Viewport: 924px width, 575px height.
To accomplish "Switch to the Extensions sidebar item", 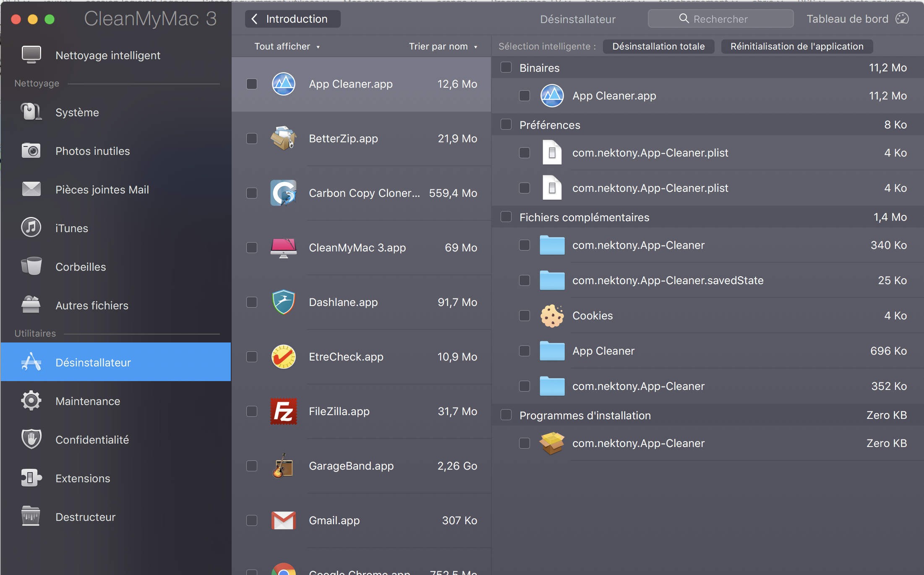I will coord(83,478).
